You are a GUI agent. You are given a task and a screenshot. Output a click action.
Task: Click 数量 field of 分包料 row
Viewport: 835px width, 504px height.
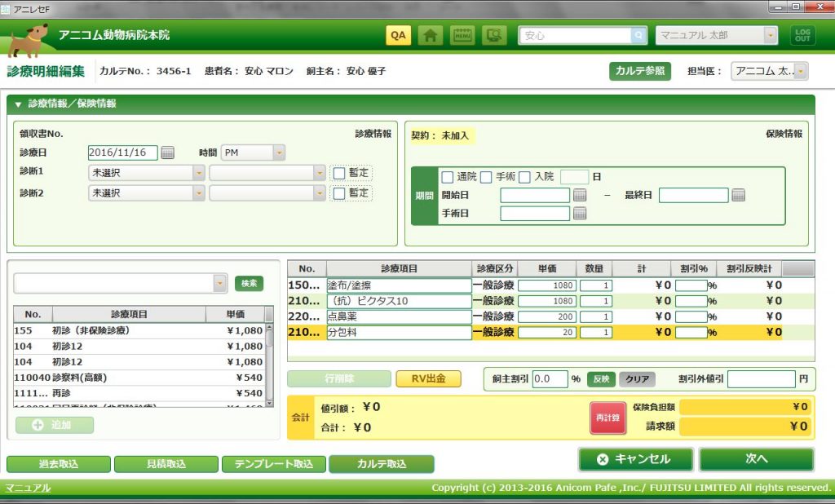595,333
